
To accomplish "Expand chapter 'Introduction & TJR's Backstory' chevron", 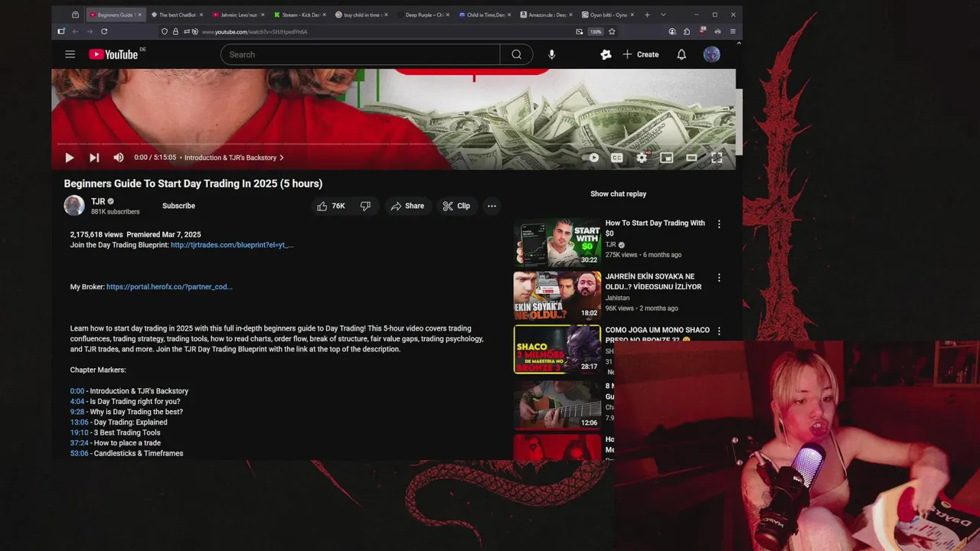I will tap(281, 158).
